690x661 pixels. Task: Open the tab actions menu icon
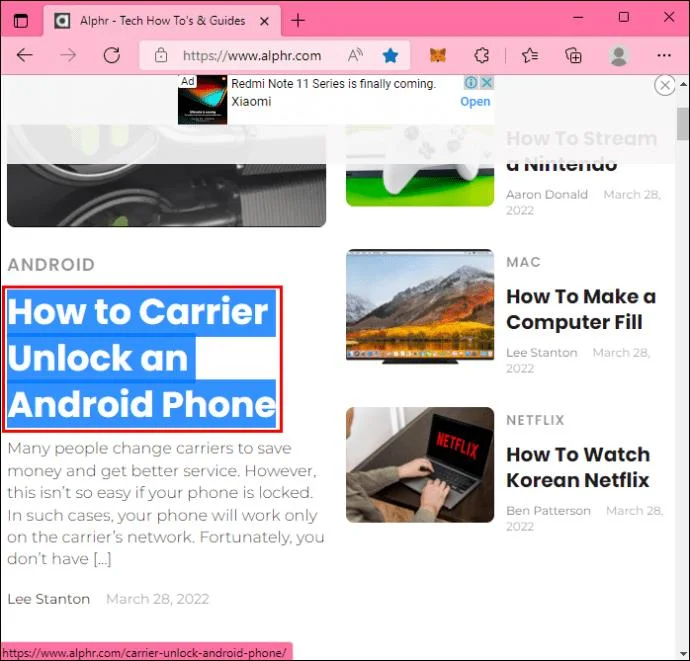(21, 21)
